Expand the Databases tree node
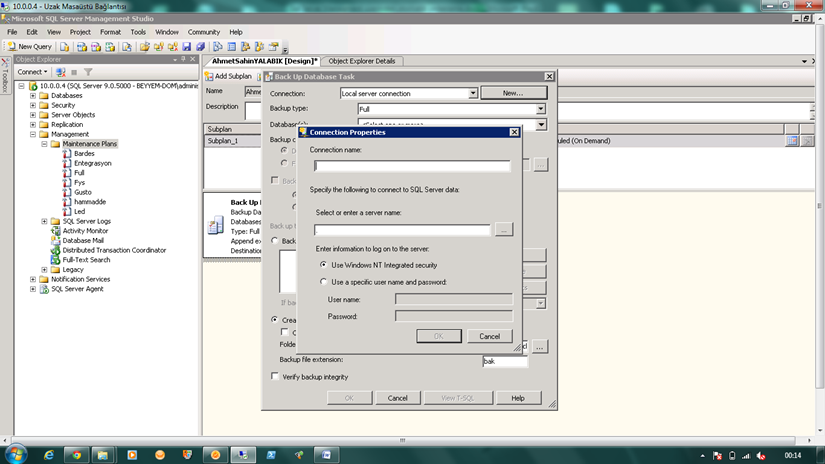 click(x=33, y=96)
